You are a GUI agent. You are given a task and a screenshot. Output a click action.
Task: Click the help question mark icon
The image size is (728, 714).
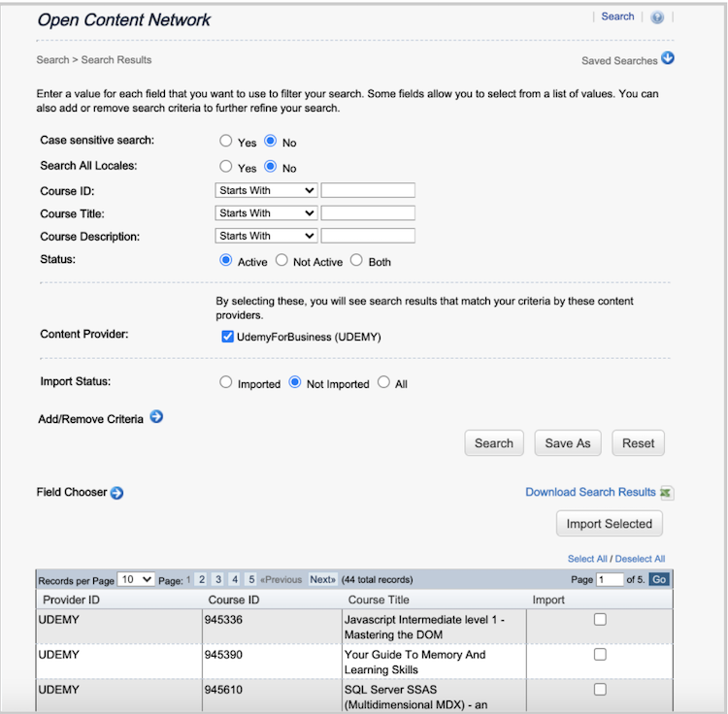click(x=657, y=17)
